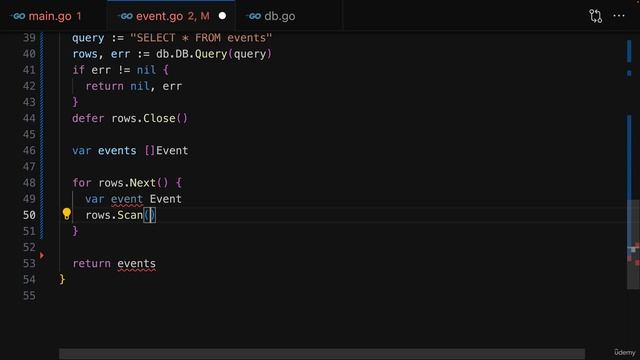The width and height of the screenshot is (640, 360).
Task: Click on db.DB.Query call on line 40
Action: click(213, 54)
